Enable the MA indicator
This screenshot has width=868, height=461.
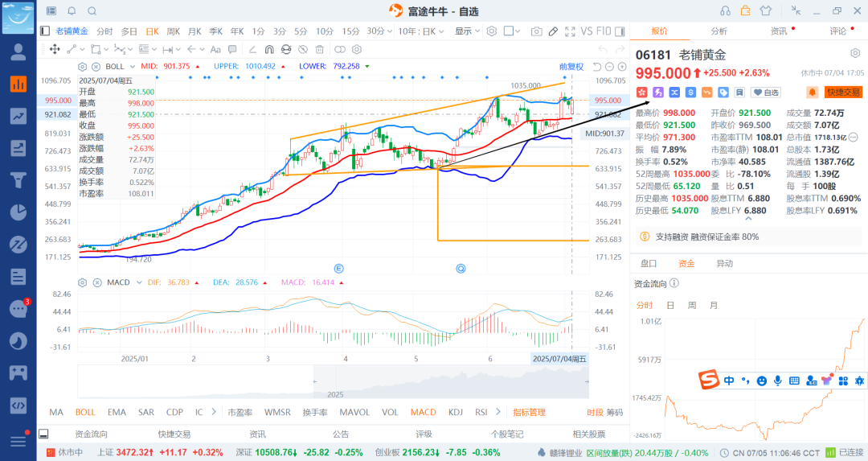coord(56,412)
